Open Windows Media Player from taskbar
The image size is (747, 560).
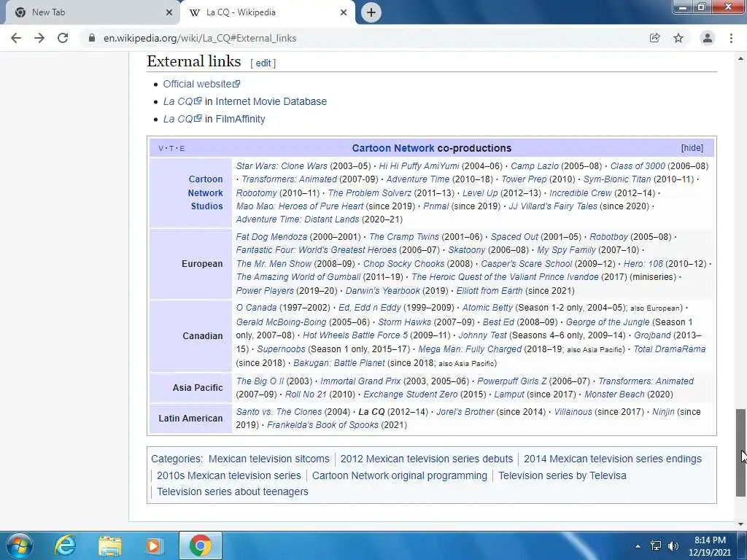(153, 545)
